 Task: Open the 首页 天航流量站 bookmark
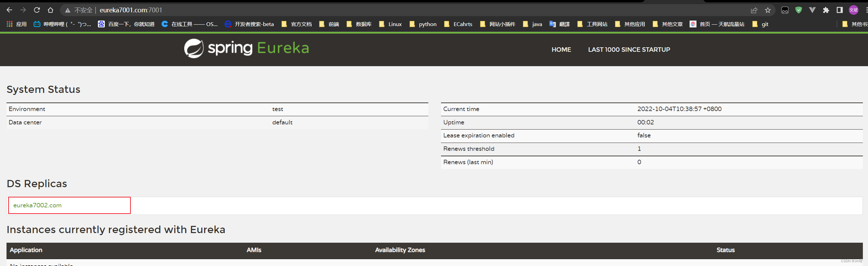(x=717, y=24)
